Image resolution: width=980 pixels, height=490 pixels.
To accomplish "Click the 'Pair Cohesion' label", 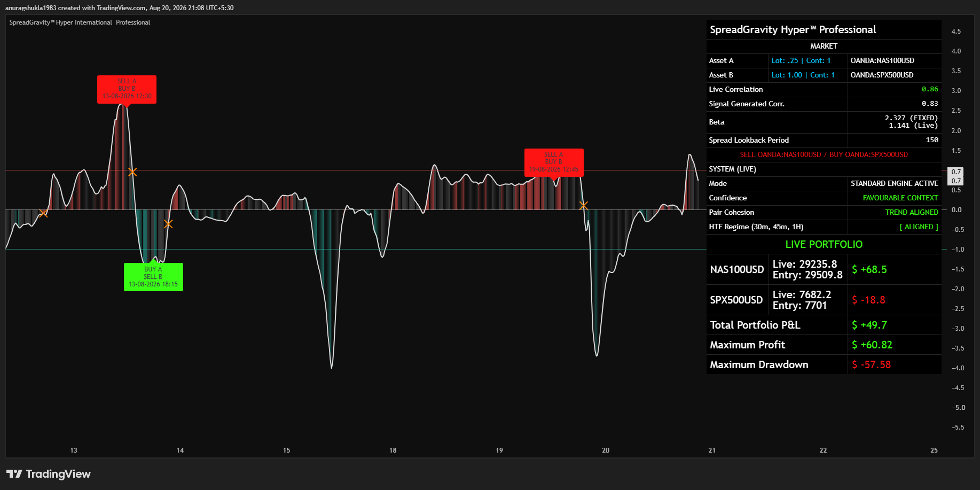I will (x=731, y=213).
